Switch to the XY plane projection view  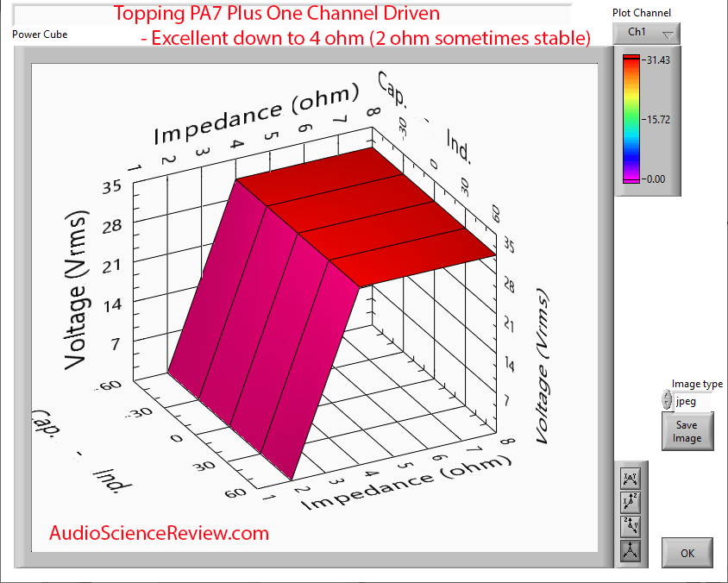(x=630, y=479)
